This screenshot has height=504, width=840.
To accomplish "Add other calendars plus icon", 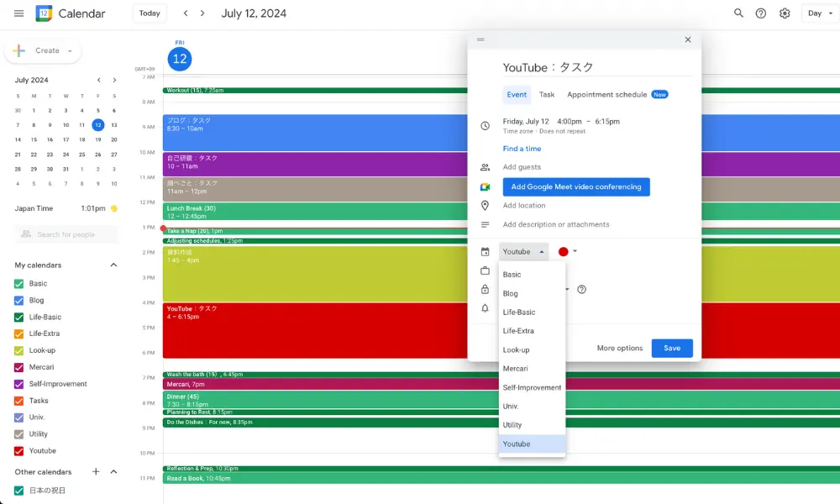I will click(x=96, y=472).
